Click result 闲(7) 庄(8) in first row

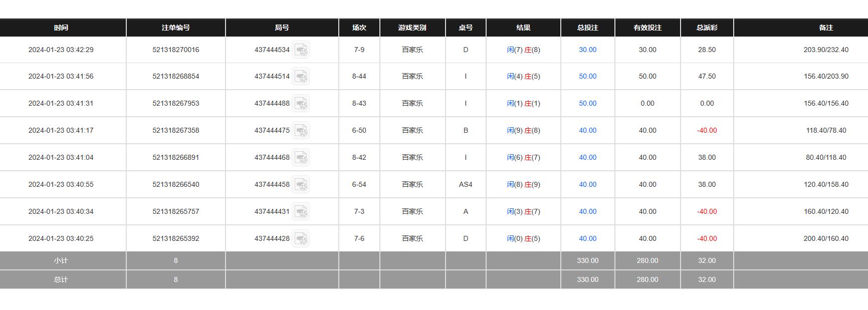click(523, 50)
